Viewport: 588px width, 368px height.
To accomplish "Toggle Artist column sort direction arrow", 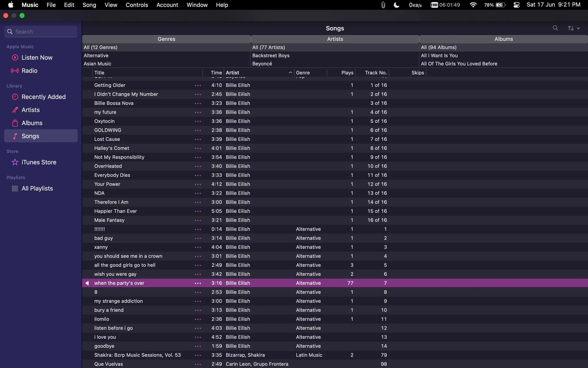I will tap(290, 73).
